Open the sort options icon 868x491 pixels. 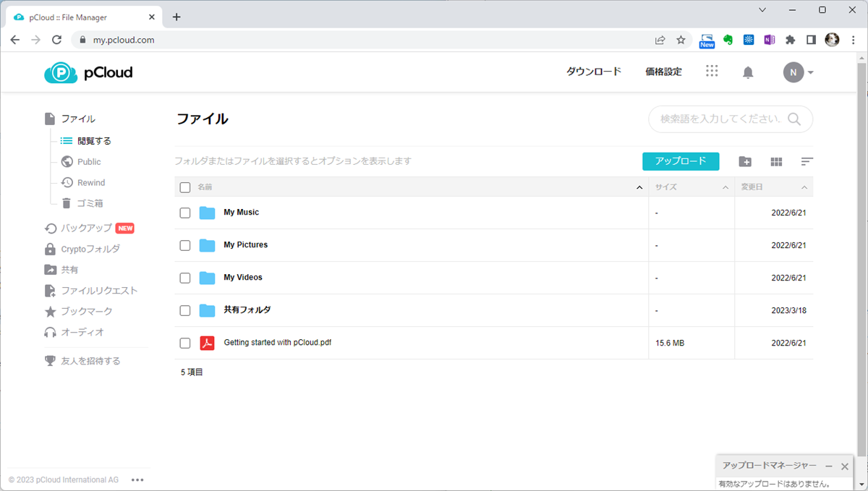click(807, 162)
